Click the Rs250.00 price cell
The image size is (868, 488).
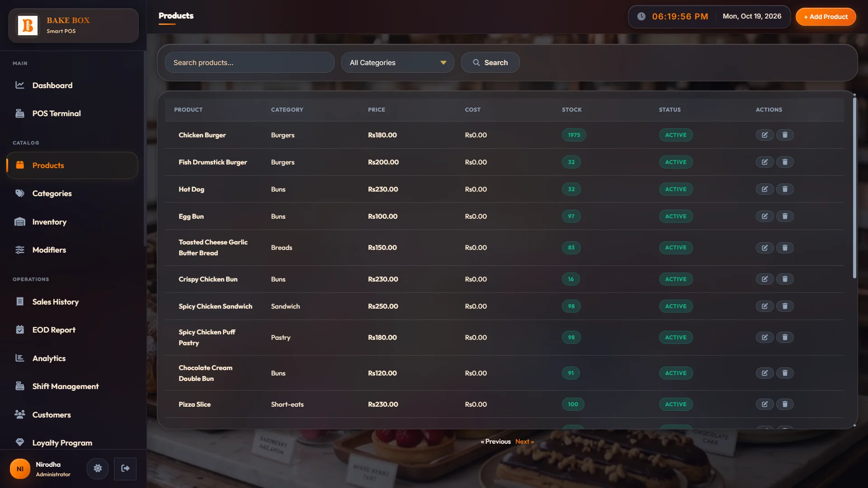[x=383, y=306]
